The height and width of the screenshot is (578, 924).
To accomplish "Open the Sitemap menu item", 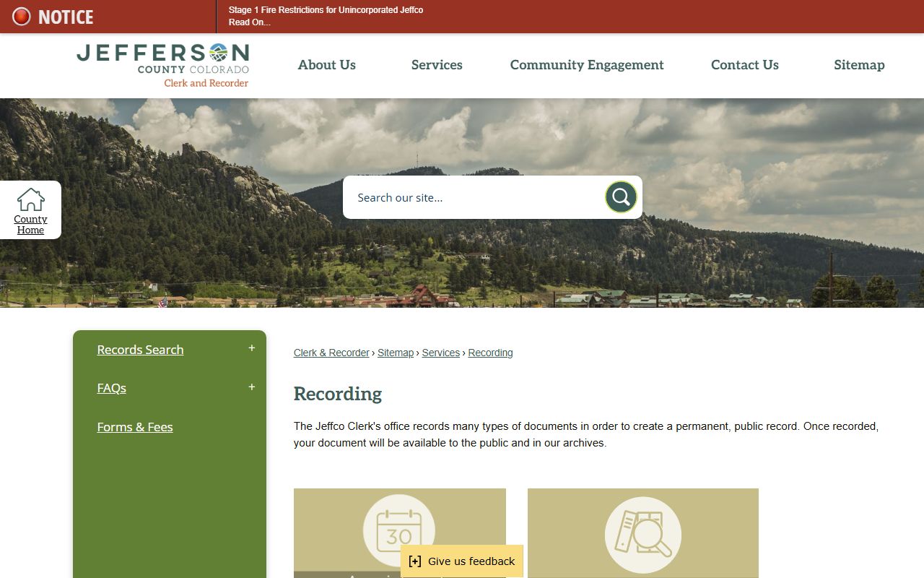I will point(859,65).
